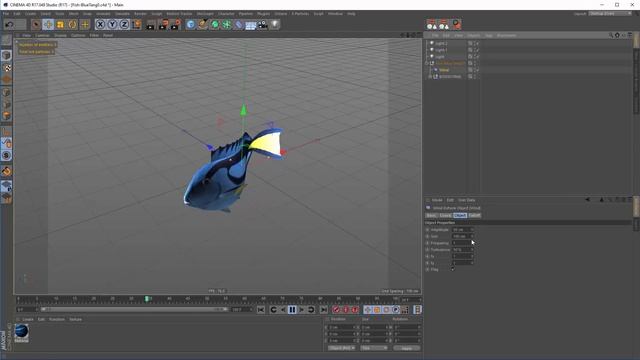640x360 pixels.
Task: Switch to the Coord. tab
Action: point(445,215)
